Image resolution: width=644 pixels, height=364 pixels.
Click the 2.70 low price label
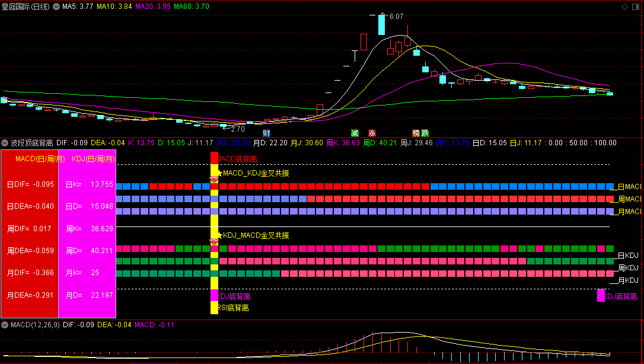coord(237,129)
